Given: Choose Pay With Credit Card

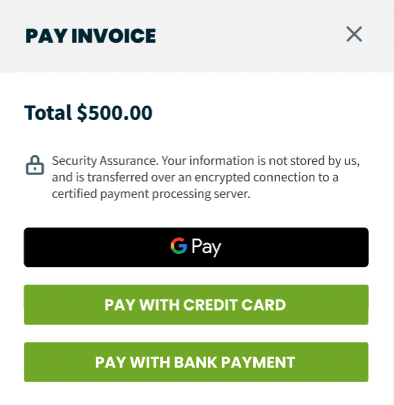Looking at the screenshot, I should pos(196,305).
